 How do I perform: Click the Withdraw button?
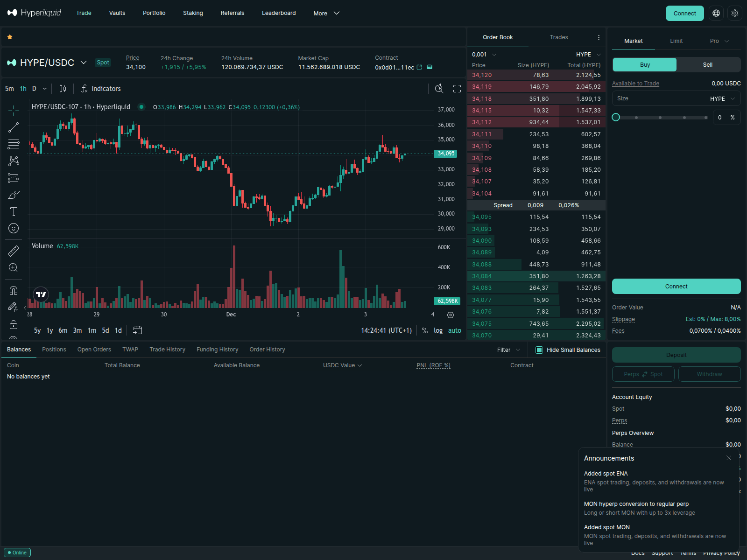pos(709,374)
